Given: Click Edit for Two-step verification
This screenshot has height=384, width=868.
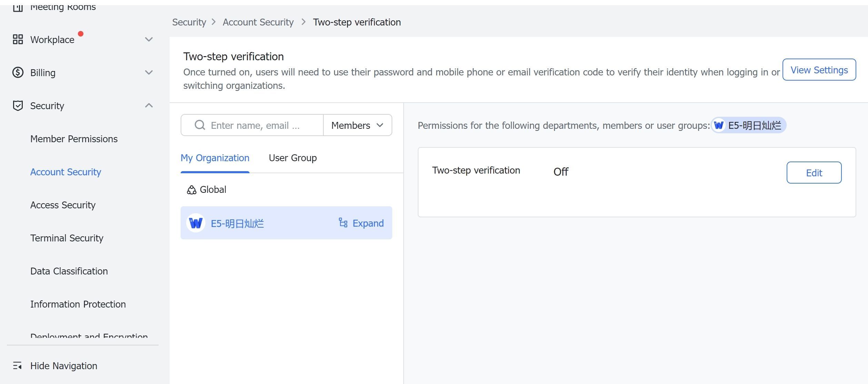Looking at the screenshot, I should point(814,173).
